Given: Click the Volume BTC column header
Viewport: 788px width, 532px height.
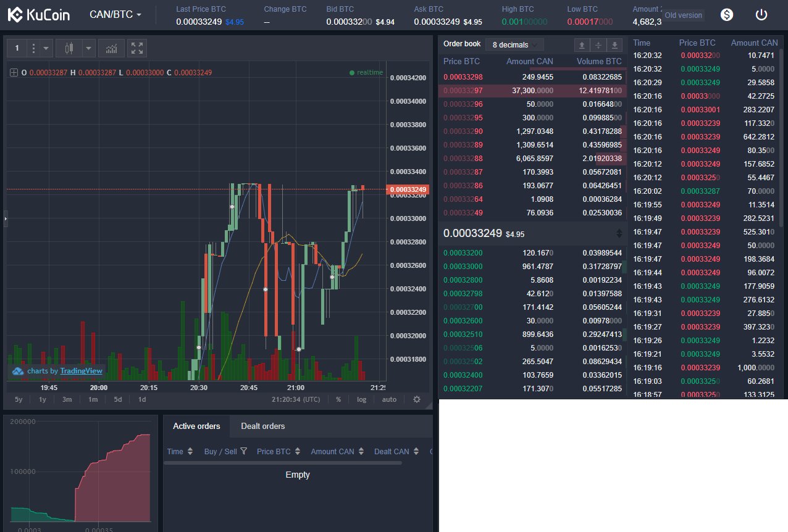Looking at the screenshot, I should coord(599,61).
